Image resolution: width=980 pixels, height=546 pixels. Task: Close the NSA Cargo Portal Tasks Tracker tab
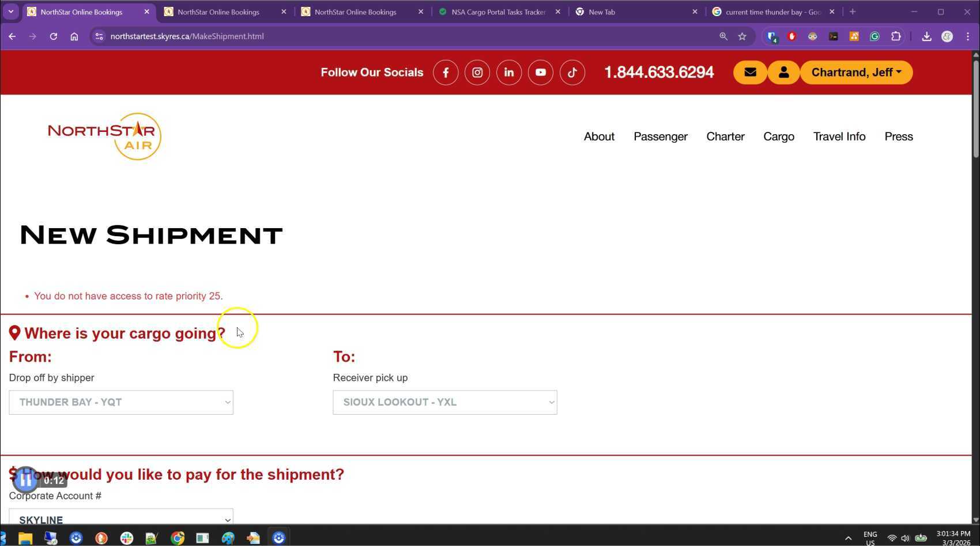pos(557,12)
